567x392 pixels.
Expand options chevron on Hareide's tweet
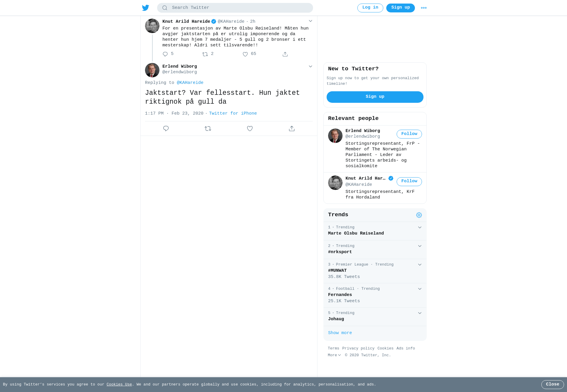coord(310,21)
